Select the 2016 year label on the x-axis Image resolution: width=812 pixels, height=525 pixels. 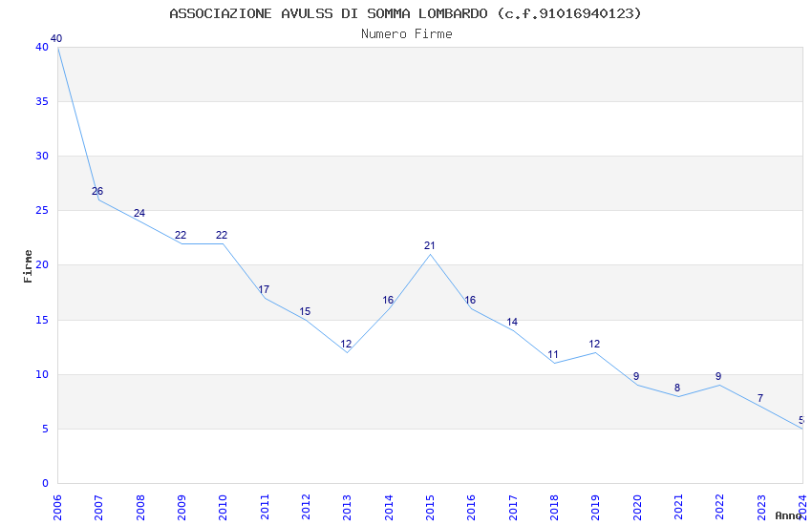471,508
